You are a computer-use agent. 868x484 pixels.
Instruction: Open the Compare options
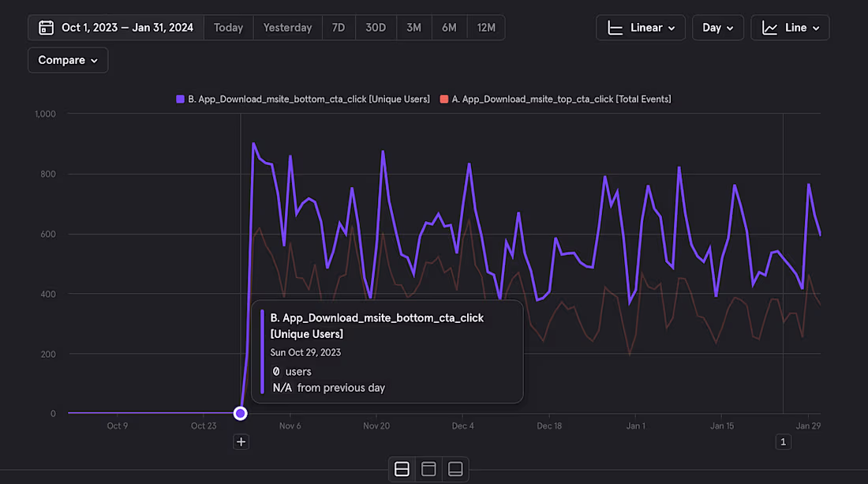pos(68,59)
